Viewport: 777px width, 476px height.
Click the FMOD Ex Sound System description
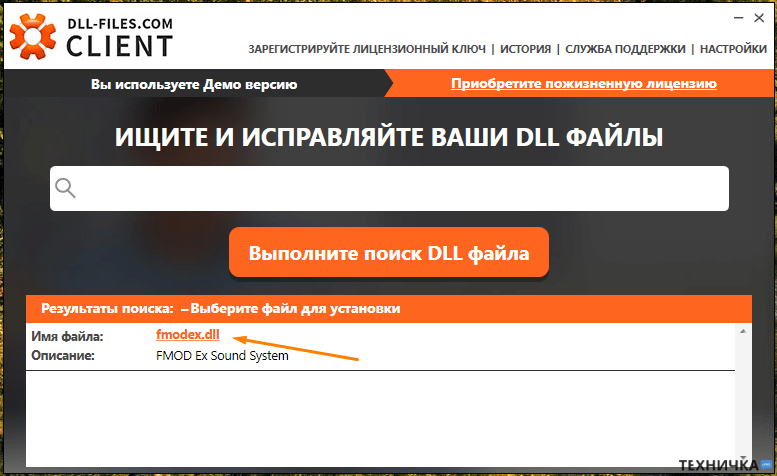[x=222, y=356]
